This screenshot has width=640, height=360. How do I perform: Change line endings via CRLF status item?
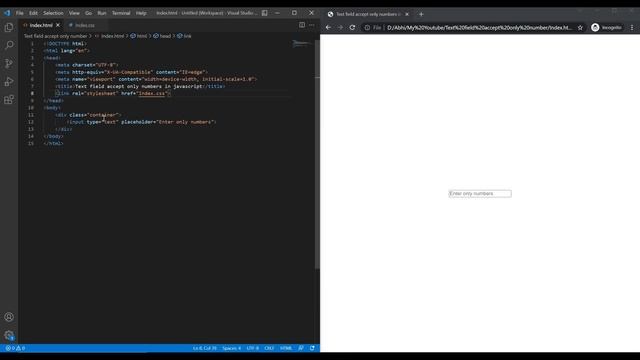tap(269, 348)
